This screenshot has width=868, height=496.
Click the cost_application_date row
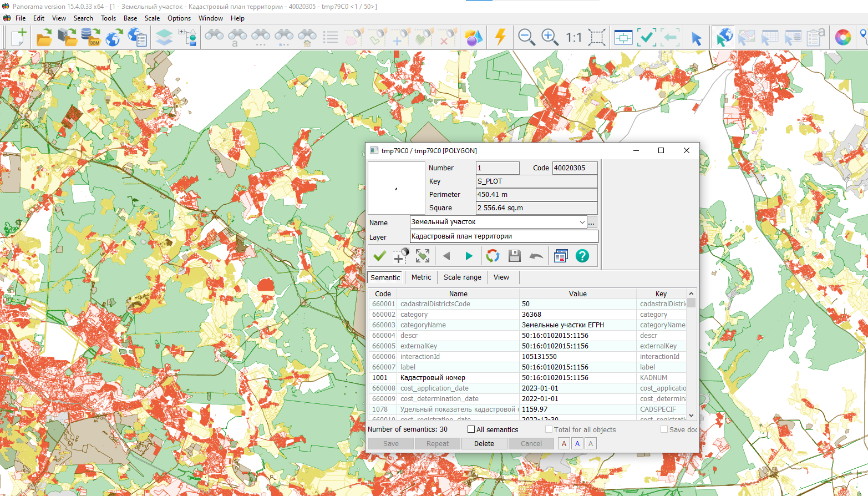pos(527,388)
